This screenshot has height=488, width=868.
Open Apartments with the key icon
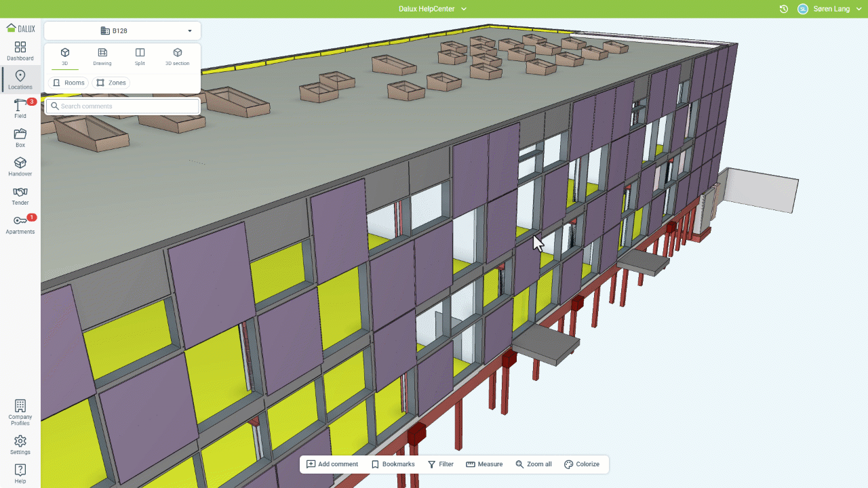point(20,224)
